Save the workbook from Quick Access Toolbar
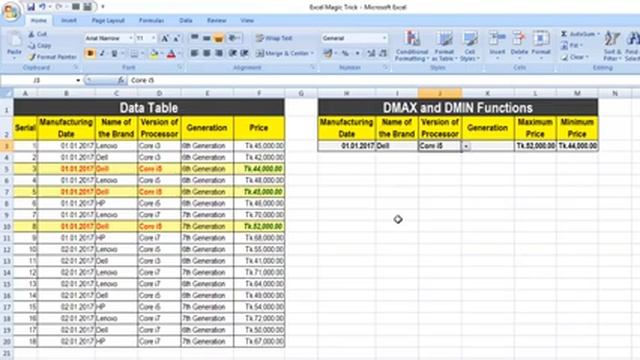This screenshot has width=640, height=360. coord(31,7)
